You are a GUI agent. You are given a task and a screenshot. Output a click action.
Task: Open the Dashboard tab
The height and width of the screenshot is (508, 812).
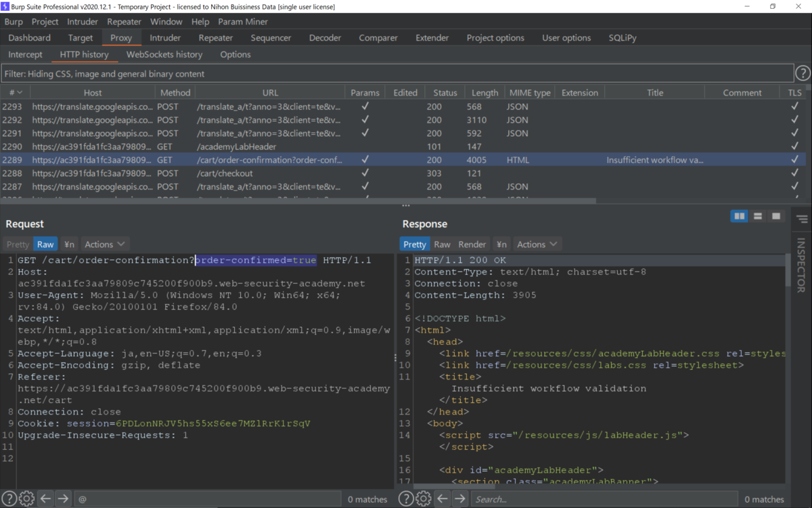tap(30, 38)
